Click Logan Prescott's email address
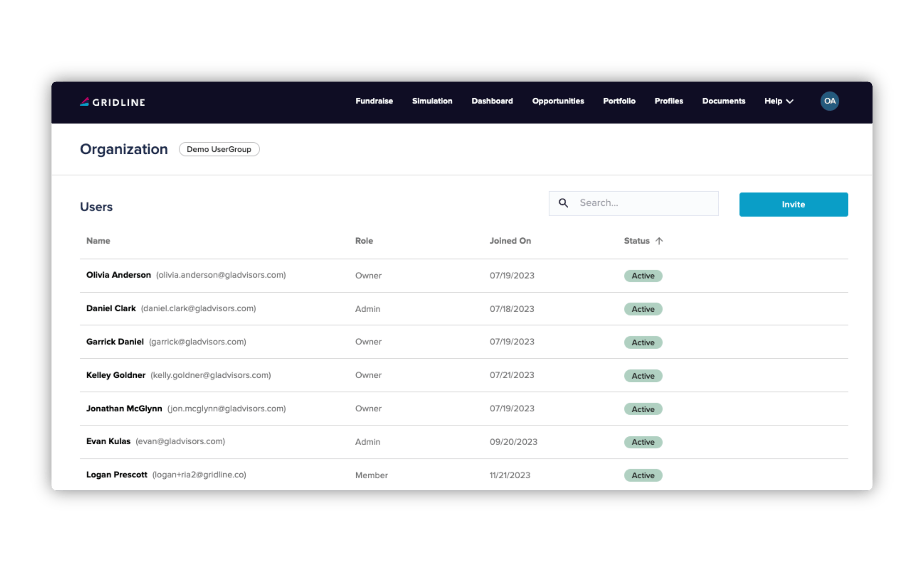This screenshot has height=572, width=924. [199, 475]
